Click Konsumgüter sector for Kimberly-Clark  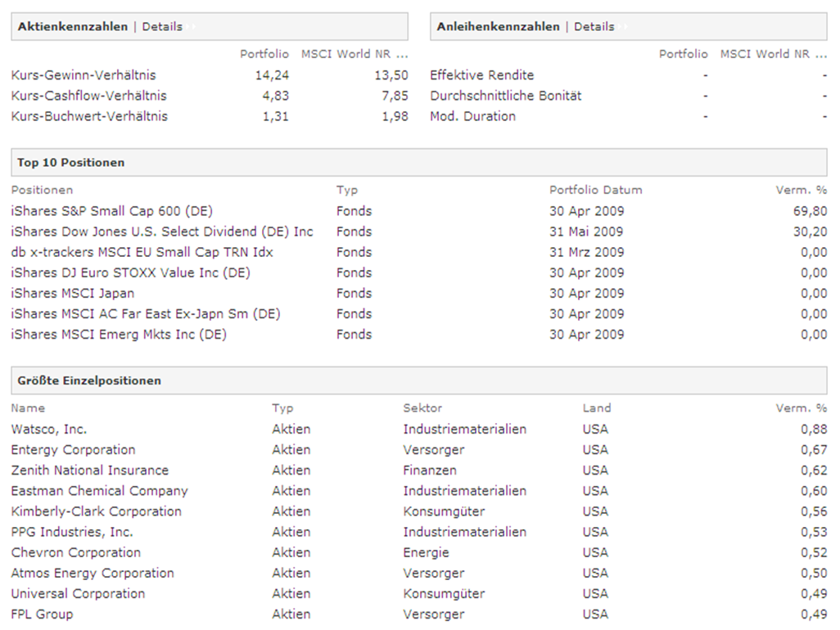pyautogui.click(x=444, y=511)
